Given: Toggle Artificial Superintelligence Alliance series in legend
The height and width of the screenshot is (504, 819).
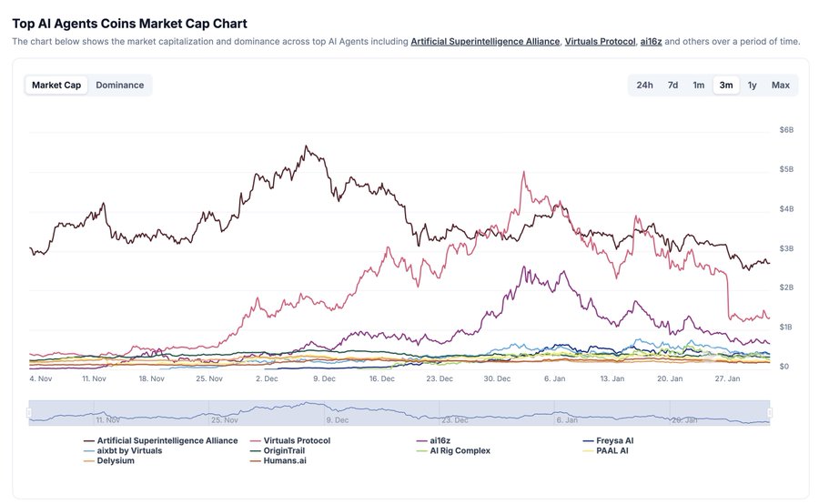Looking at the screenshot, I should 167,440.
